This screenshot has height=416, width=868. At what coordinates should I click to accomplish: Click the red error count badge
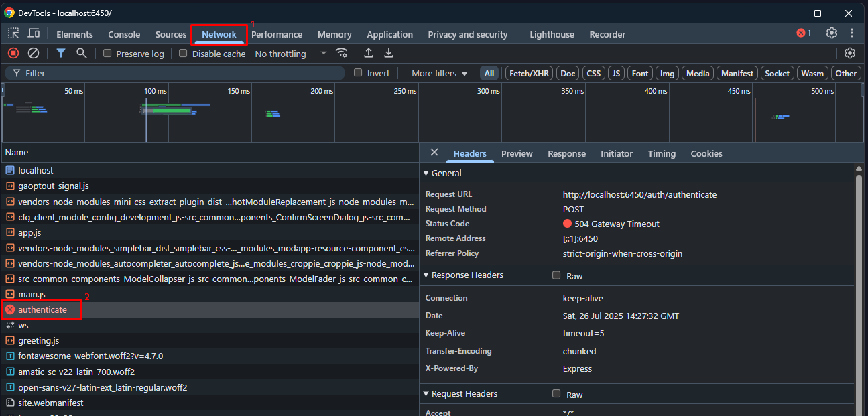pyautogui.click(x=804, y=33)
